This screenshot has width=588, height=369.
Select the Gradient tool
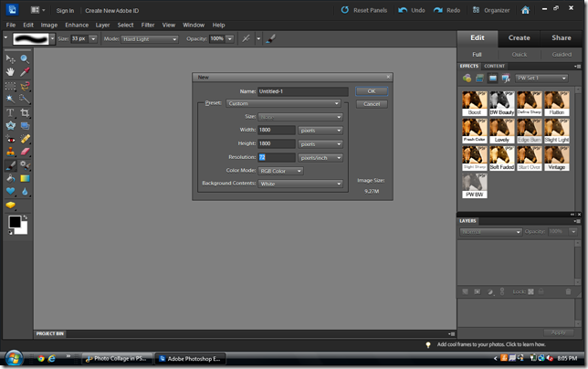[25, 178]
